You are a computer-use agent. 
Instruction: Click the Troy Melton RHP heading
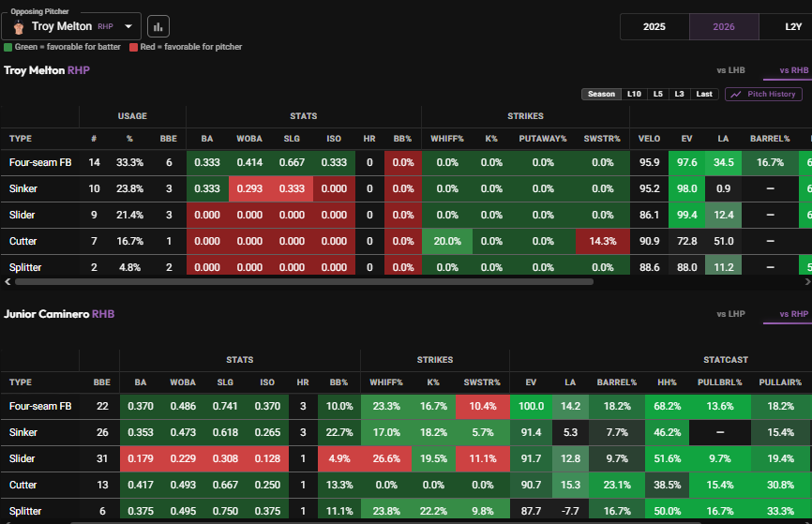(x=47, y=70)
